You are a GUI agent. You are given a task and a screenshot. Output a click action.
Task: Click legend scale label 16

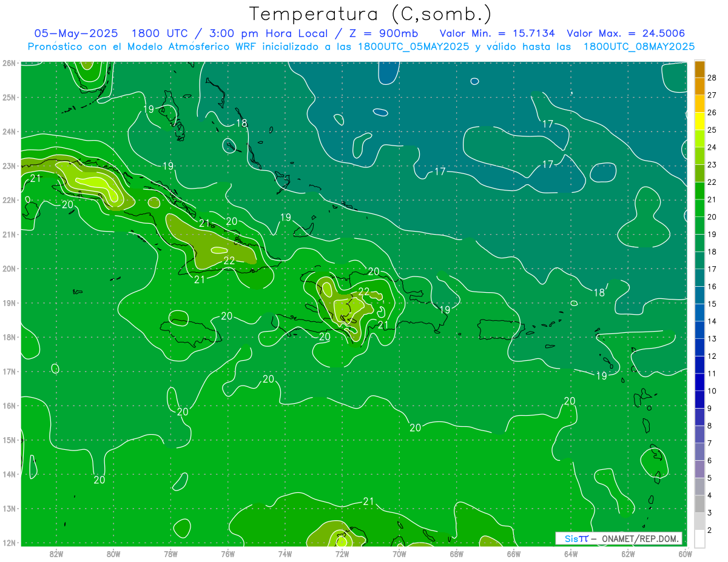coord(712,286)
